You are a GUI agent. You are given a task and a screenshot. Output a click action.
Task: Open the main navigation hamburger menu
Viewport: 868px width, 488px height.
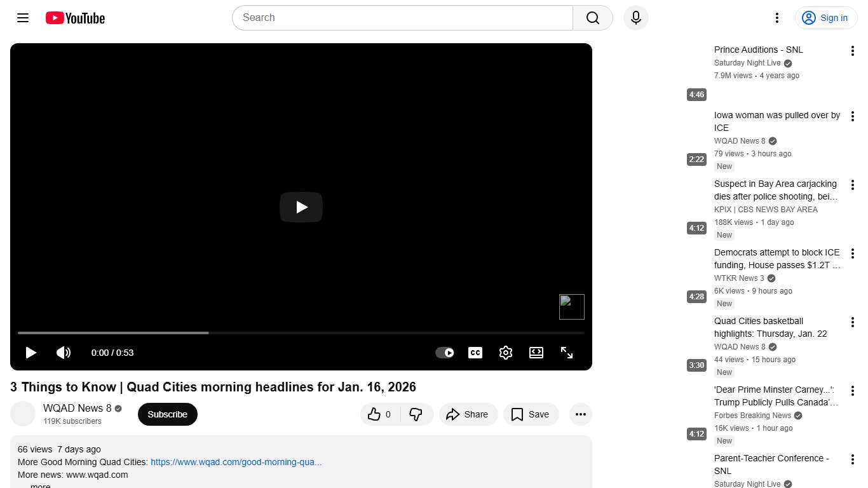pos(22,18)
